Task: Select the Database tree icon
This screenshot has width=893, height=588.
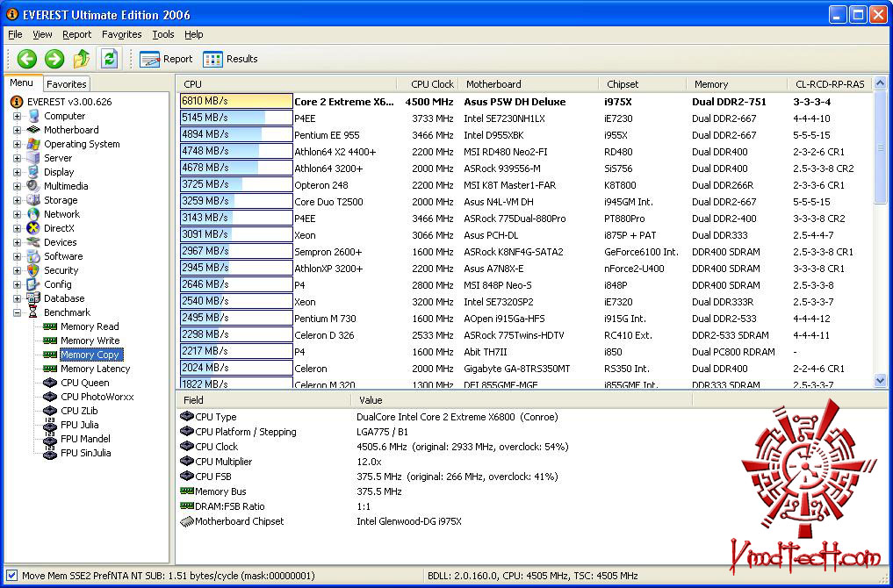Action: pyautogui.click(x=33, y=298)
